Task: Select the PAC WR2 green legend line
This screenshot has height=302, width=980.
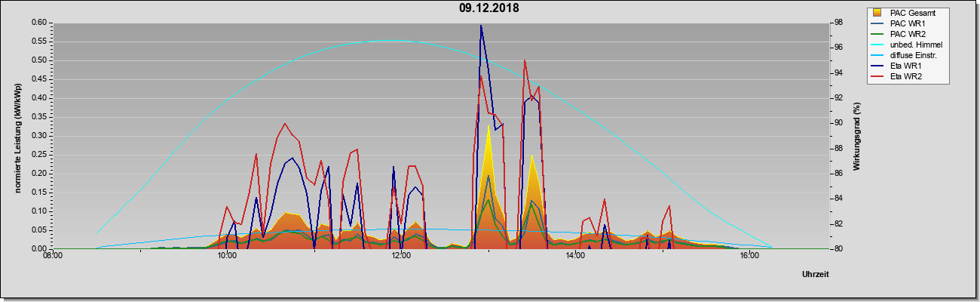Action: (877, 34)
